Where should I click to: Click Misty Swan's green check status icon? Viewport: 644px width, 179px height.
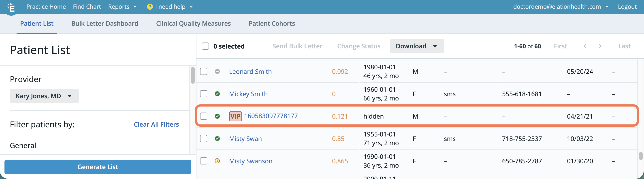pos(217,139)
